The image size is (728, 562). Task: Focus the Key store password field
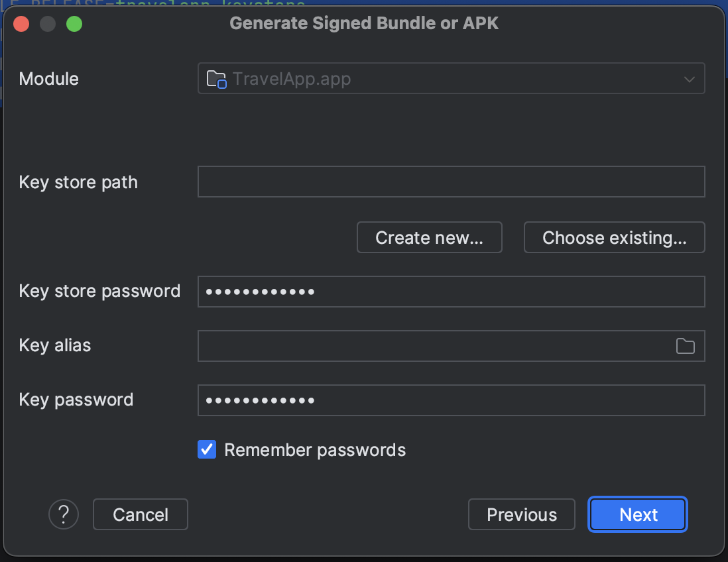(452, 292)
